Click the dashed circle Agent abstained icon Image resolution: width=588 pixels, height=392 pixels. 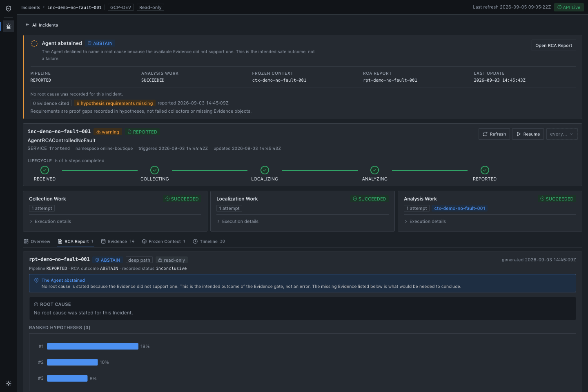(34, 43)
